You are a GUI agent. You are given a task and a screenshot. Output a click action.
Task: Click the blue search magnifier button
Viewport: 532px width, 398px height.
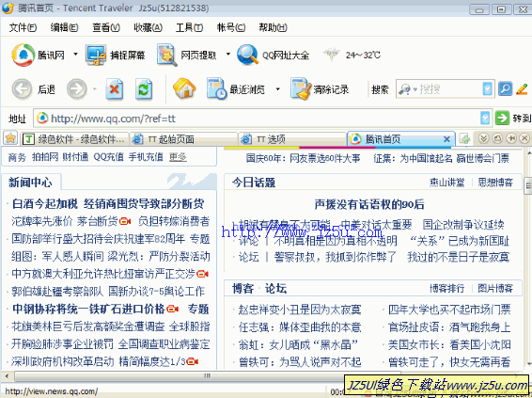tap(505, 89)
